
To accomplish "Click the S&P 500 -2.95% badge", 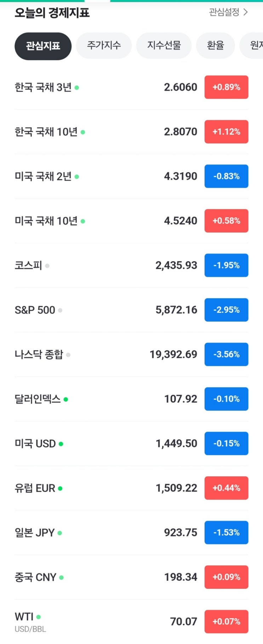I will [x=226, y=310].
